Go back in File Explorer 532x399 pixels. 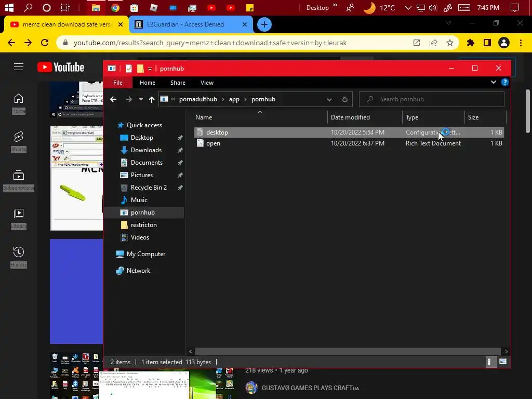point(113,99)
